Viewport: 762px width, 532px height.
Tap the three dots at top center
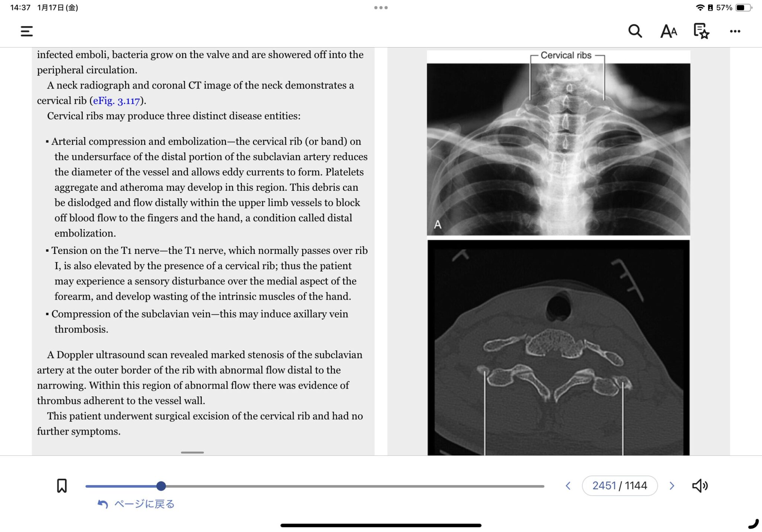coord(381,7)
